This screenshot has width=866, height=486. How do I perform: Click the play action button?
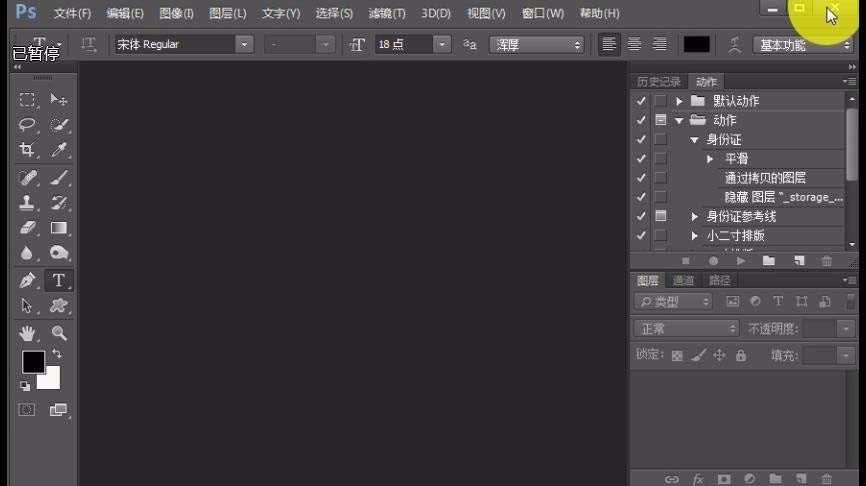point(741,261)
